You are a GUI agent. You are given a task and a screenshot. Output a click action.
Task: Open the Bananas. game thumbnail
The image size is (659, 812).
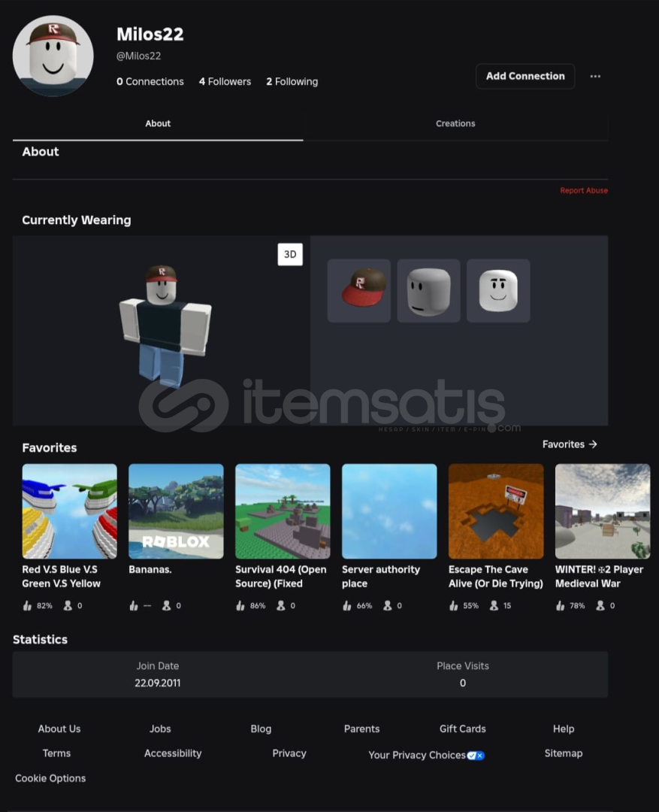176,511
